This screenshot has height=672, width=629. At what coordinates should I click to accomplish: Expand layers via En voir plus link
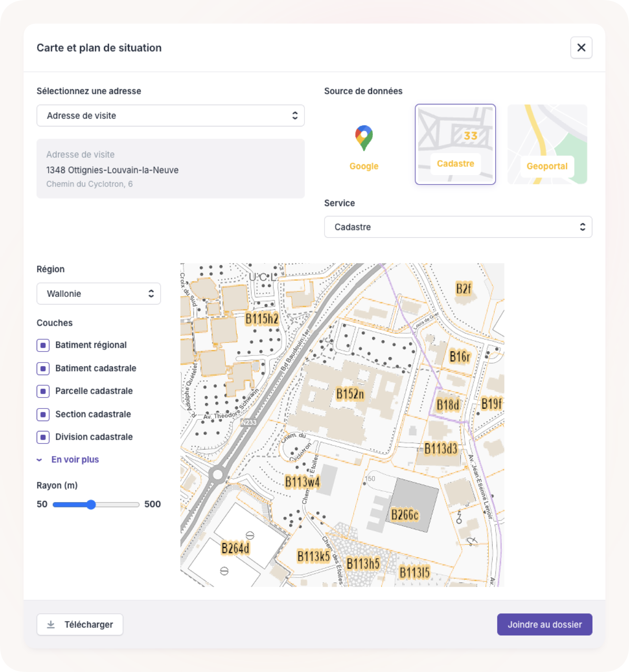coord(75,459)
